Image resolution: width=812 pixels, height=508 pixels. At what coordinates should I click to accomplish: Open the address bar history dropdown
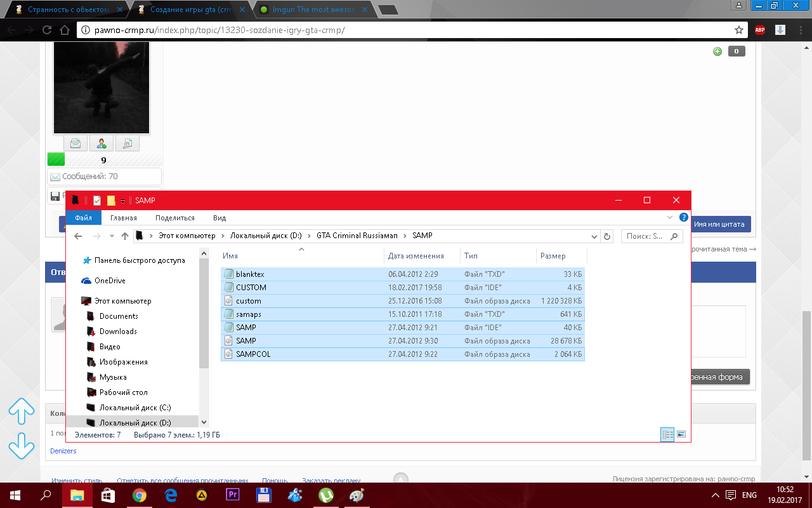[x=594, y=236]
